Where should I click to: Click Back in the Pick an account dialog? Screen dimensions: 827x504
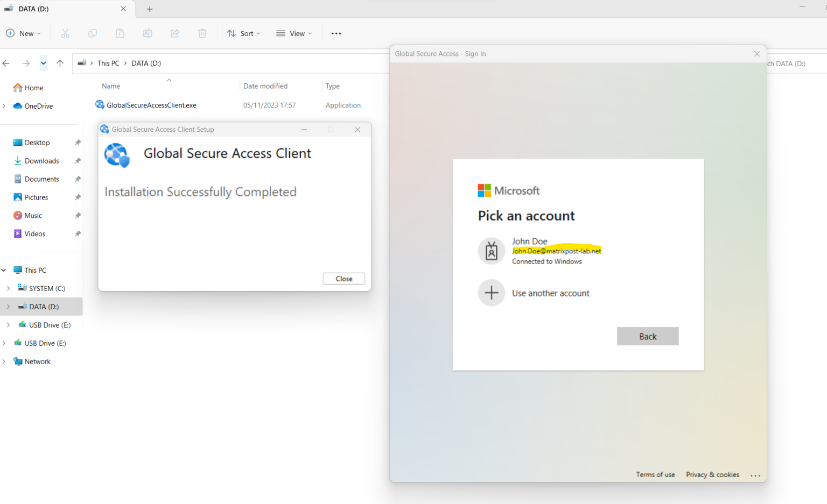(648, 336)
